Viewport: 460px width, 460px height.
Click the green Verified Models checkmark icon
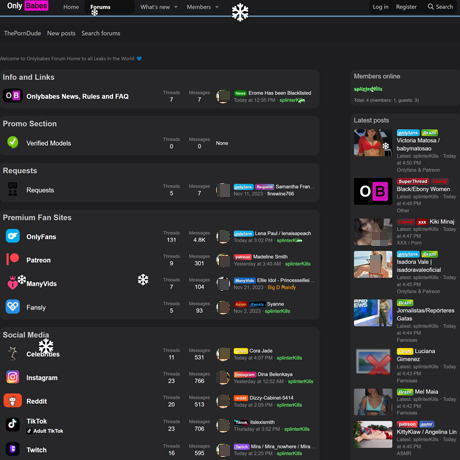13,142
